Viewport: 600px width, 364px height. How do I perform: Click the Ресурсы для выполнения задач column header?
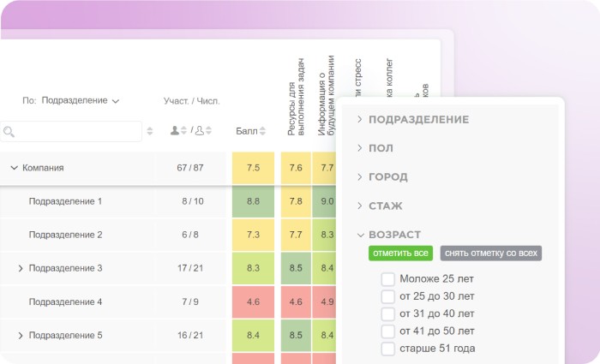coord(296,97)
